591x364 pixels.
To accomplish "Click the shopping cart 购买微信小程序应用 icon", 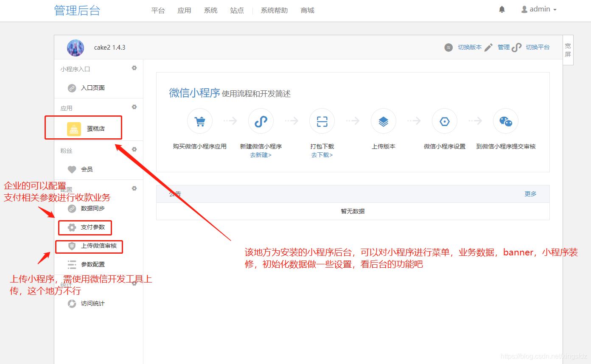I will pos(199,122).
